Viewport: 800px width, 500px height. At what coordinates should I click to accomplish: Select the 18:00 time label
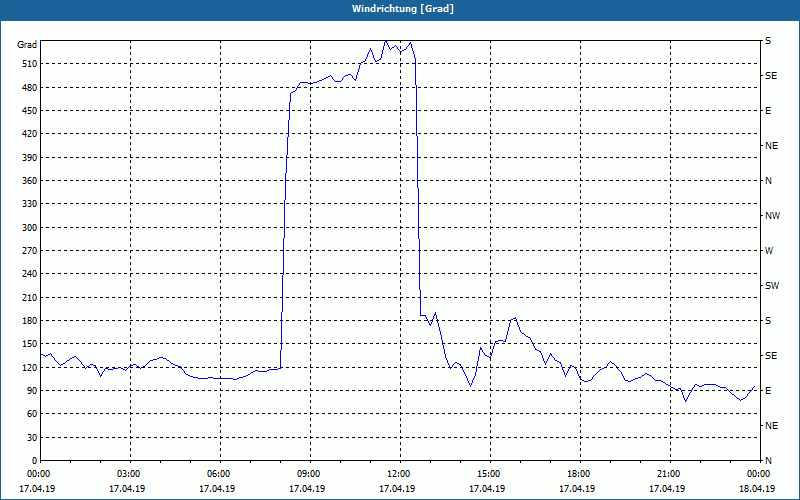[x=578, y=474]
